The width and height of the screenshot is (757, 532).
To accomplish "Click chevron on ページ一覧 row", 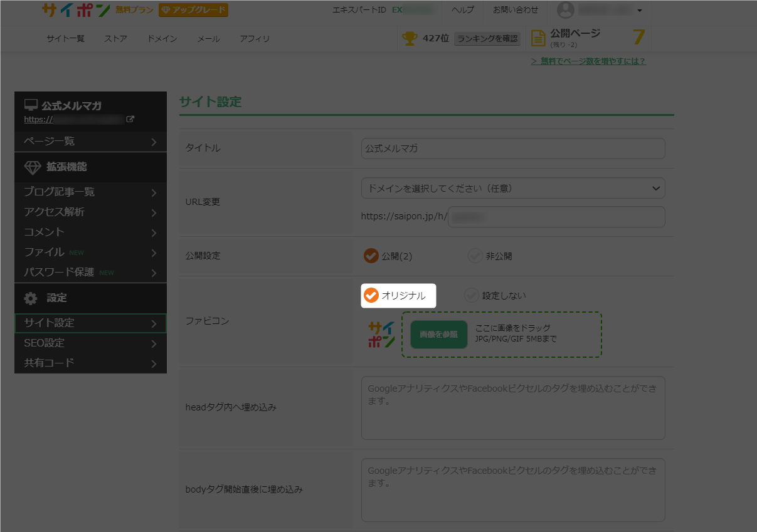I will pos(154,142).
